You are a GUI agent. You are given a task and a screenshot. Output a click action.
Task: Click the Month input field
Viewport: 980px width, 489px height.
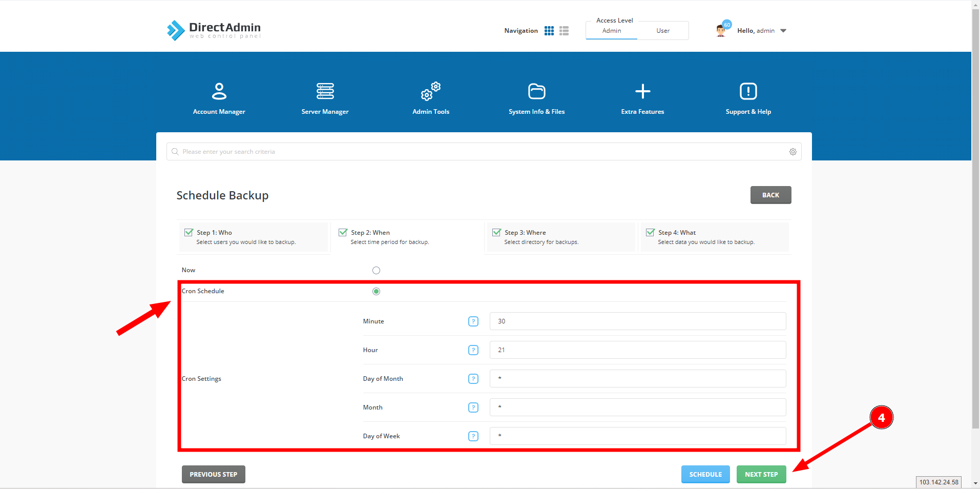point(638,407)
